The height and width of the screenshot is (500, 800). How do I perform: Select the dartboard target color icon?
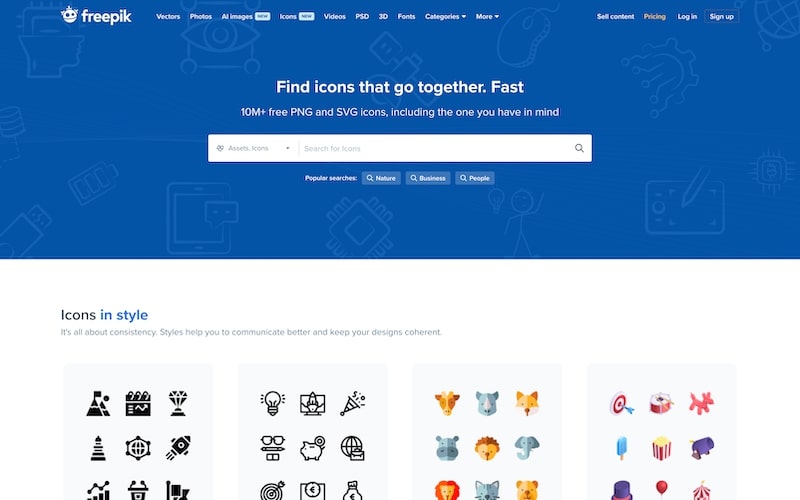[x=621, y=403]
